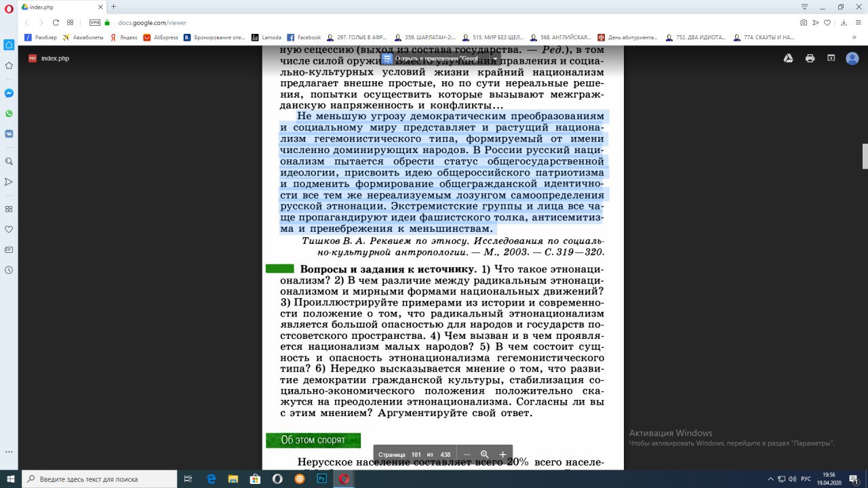Open the Facebook bookmark

[x=304, y=37]
